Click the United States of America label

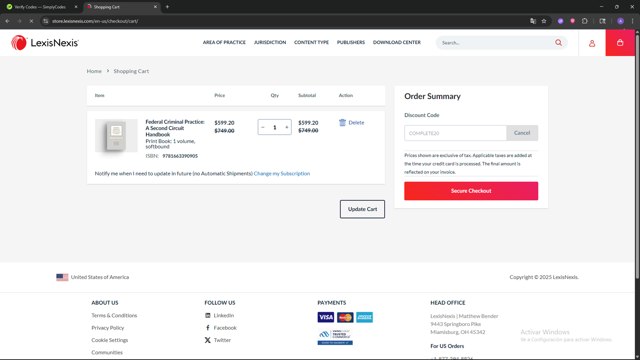tap(100, 277)
